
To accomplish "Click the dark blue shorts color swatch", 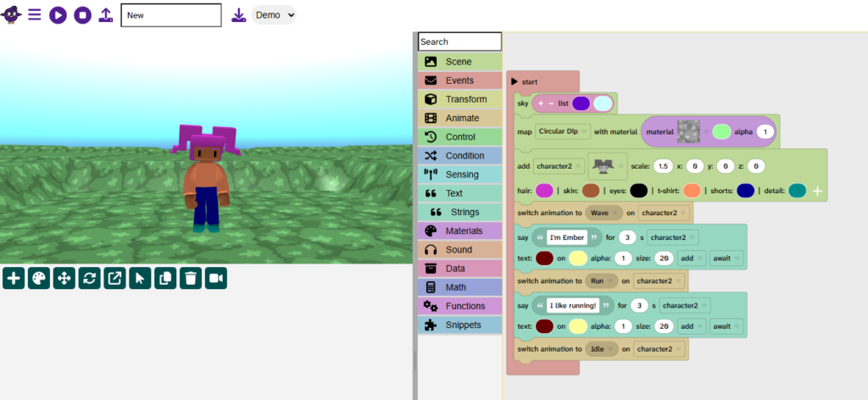I will pos(746,191).
